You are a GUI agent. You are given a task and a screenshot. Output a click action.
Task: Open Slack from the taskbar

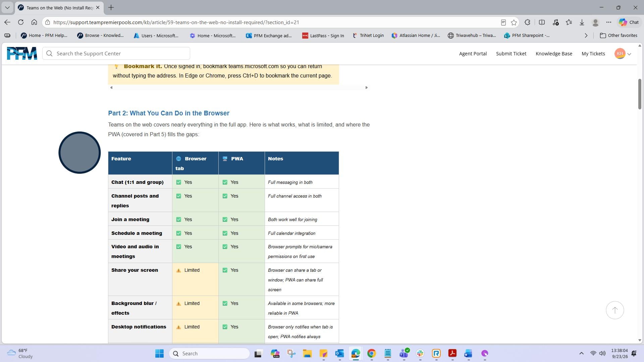(x=420, y=353)
